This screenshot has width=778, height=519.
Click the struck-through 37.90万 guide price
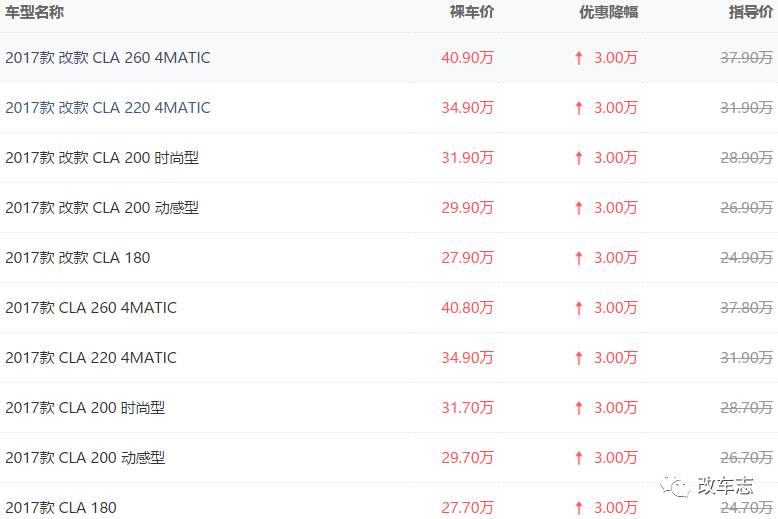click(747, 58)
